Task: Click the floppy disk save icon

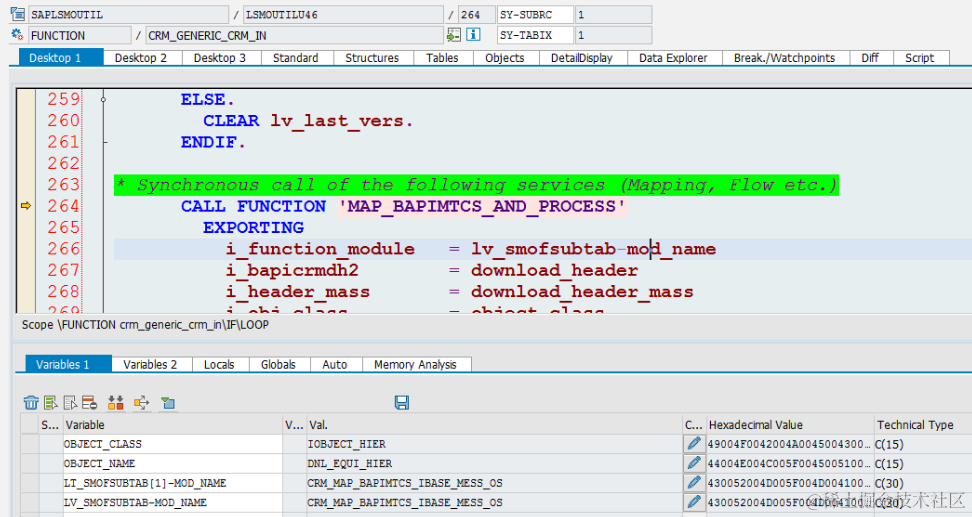Action: 402,403
